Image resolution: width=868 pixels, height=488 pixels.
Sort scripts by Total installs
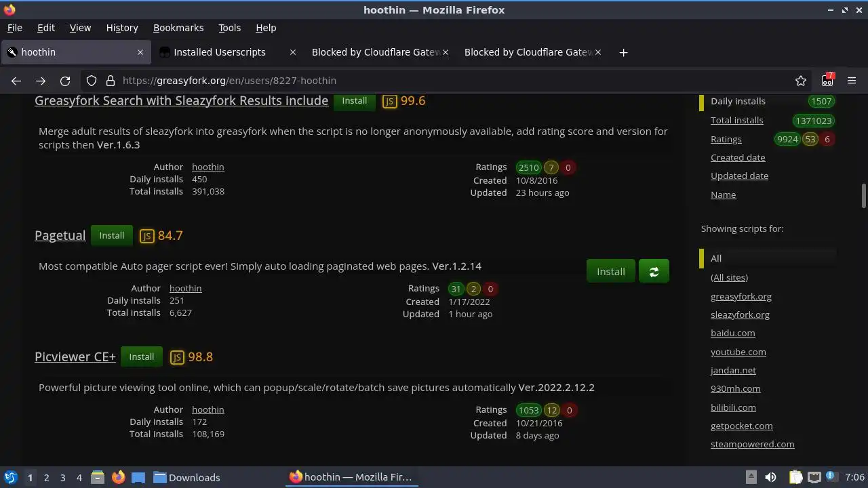pos(736,120)
